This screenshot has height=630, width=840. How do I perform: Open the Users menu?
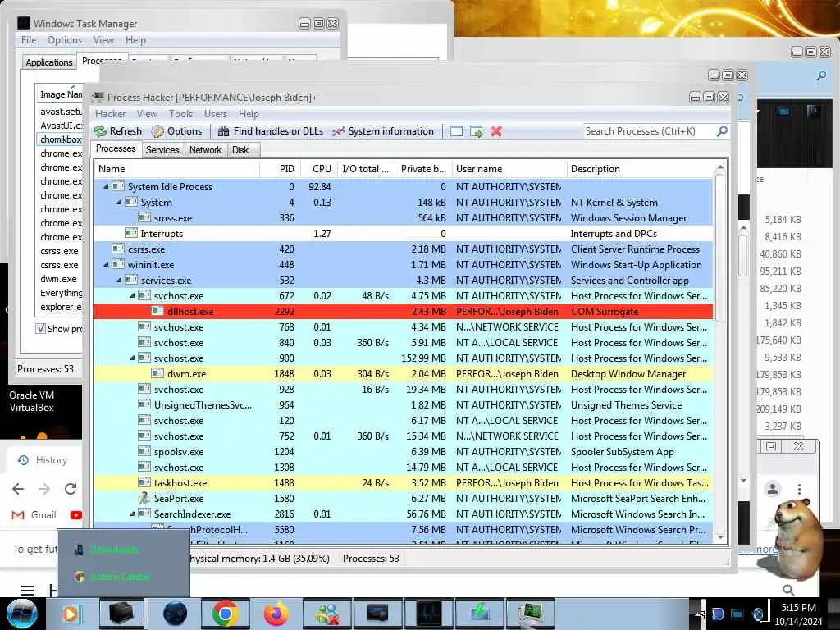tap(216, 113)
